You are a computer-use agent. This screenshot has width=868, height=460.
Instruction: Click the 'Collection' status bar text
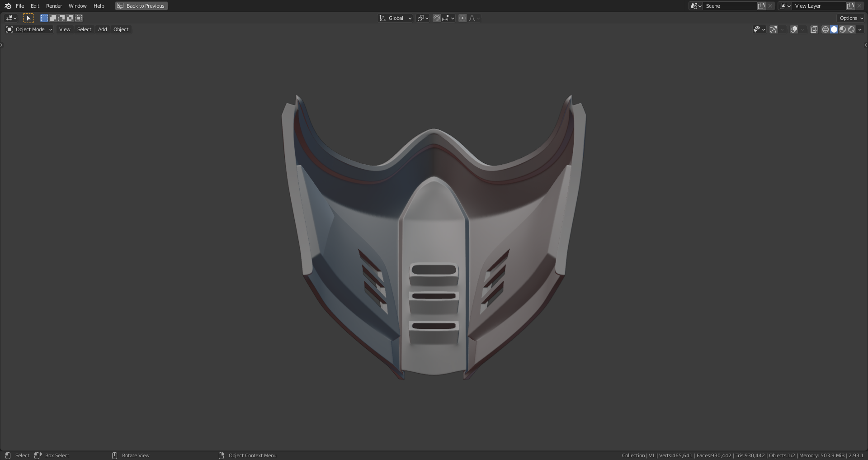(633, 455)
